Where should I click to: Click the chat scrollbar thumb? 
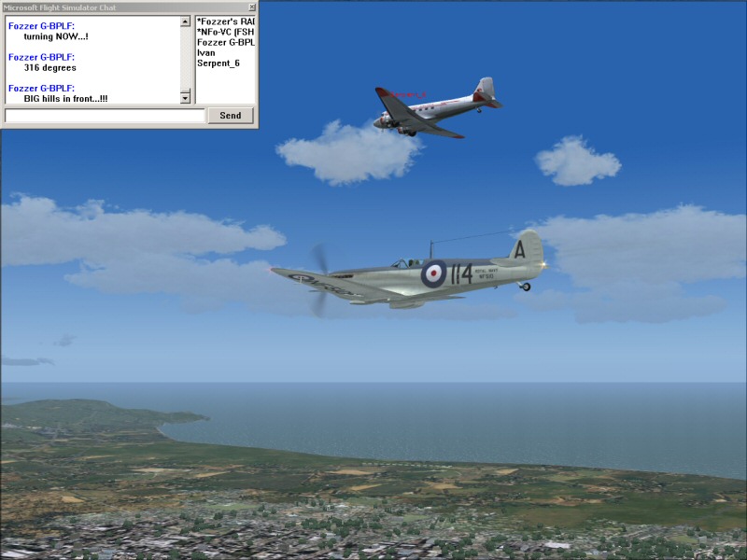[185, 56]
